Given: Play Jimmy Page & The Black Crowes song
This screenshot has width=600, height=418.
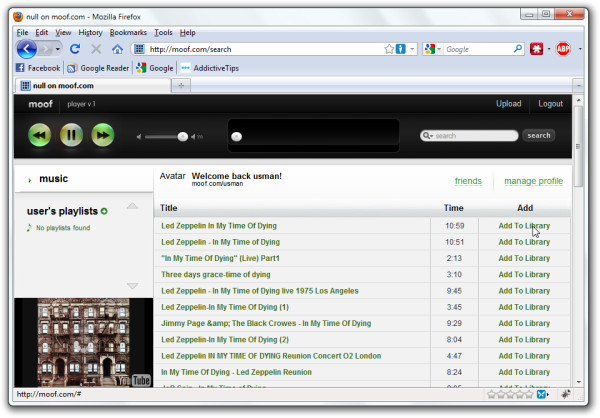Looking at the screenshot, I should (266, 323).
